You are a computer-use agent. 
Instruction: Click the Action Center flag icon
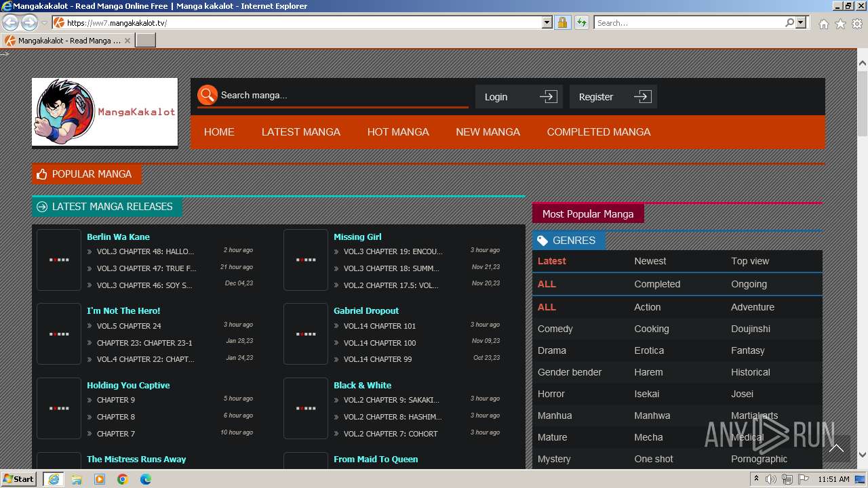(803, 479)
